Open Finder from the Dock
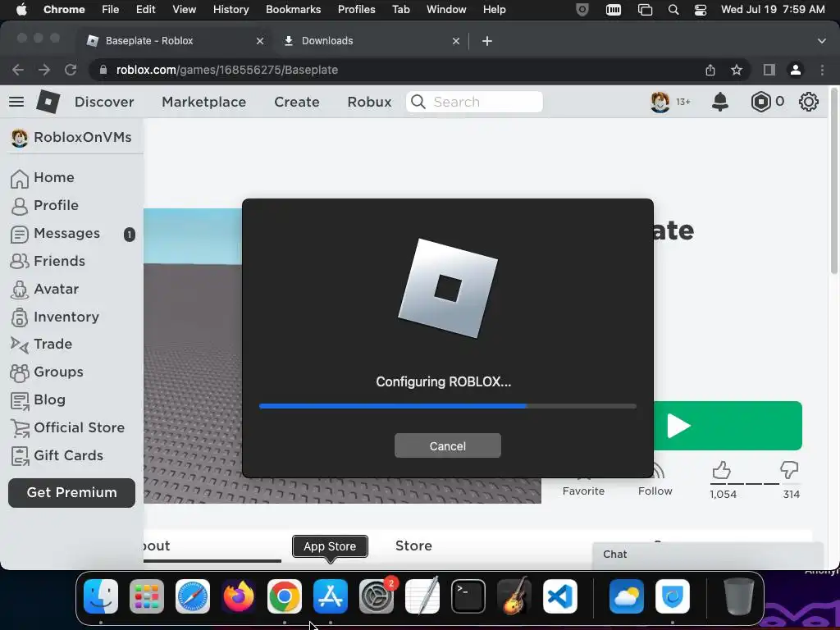840x630 pixels. point(101,596)
